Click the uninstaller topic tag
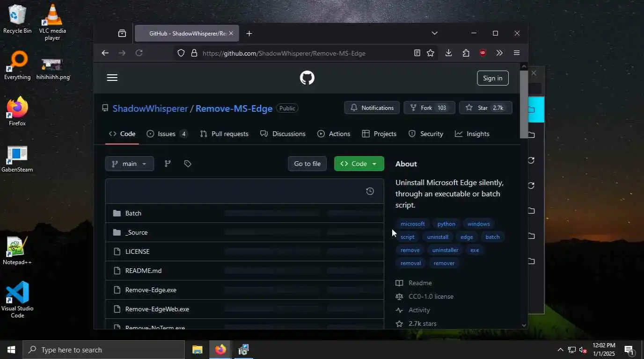Image resolution: width=644 pixels, height=359 pixels. tap(445, 250)
